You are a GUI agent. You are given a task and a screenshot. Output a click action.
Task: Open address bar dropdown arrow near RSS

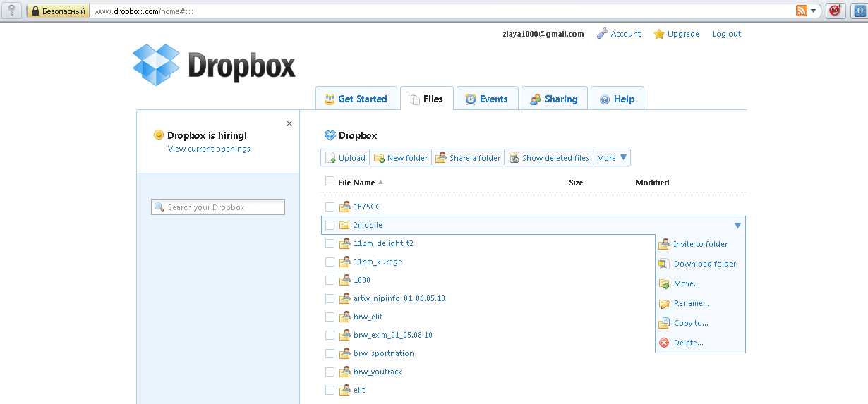(x=814, y=11)
